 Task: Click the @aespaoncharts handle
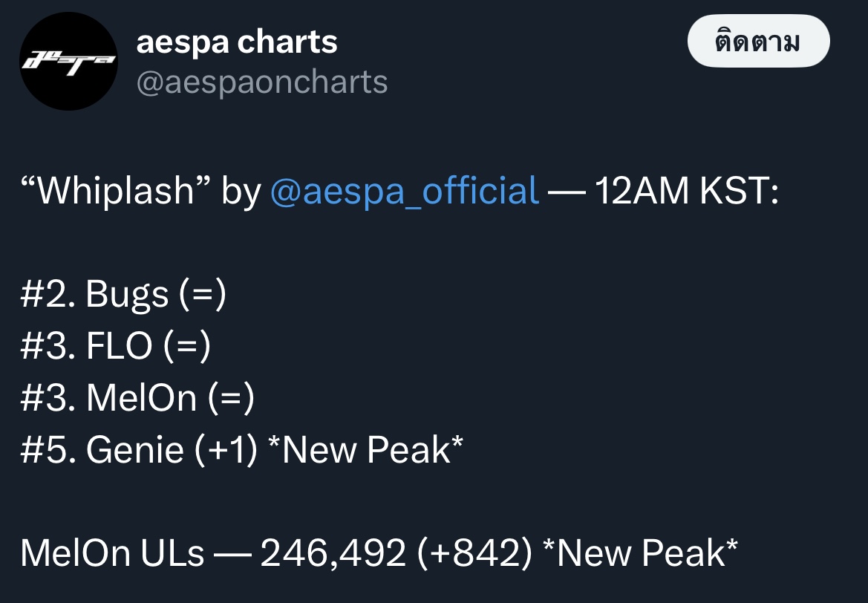[x=261, y=82]
